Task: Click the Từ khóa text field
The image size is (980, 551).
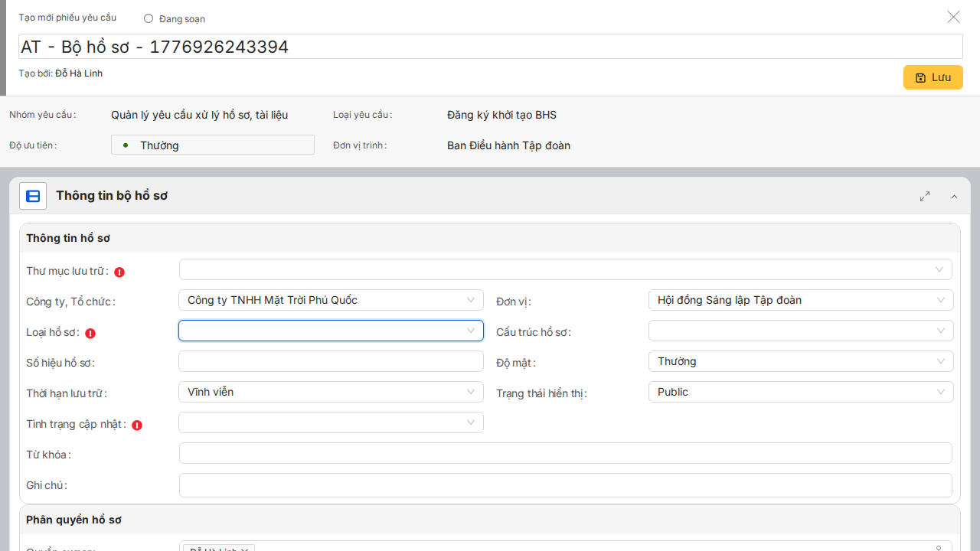Action: [x=565, y=453]
